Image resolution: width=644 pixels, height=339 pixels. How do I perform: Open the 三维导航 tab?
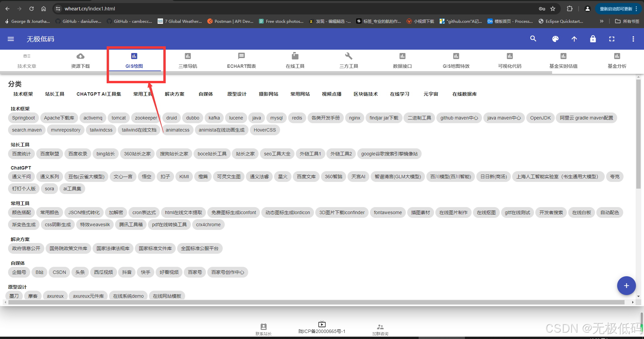[x=188, y=61]
